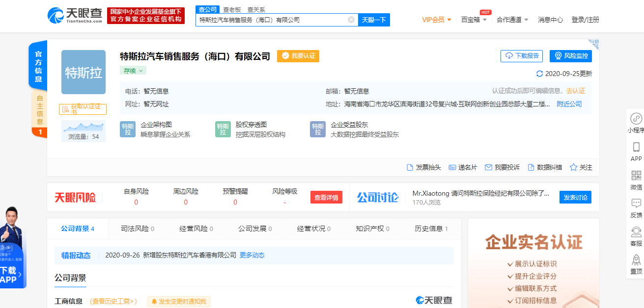Click the 预警提醒 count
This screenshot has height=308, width=644.
point(235,202)
